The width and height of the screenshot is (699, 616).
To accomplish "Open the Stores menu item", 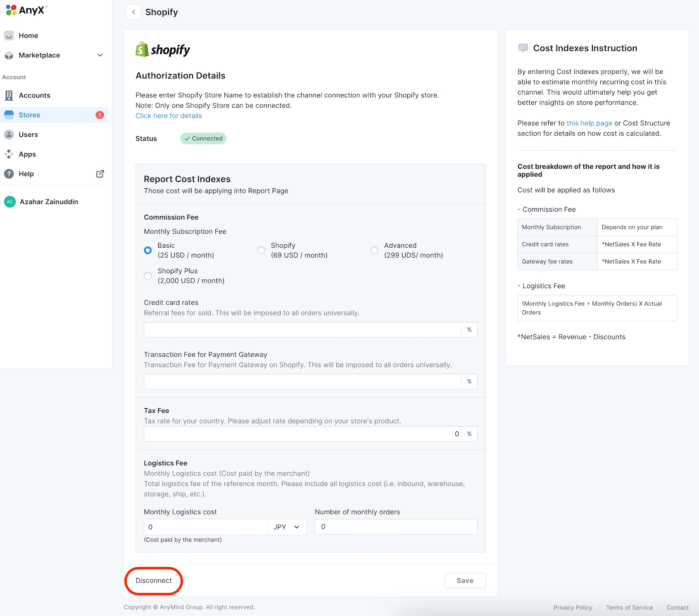I will click(x=30, y=115).
